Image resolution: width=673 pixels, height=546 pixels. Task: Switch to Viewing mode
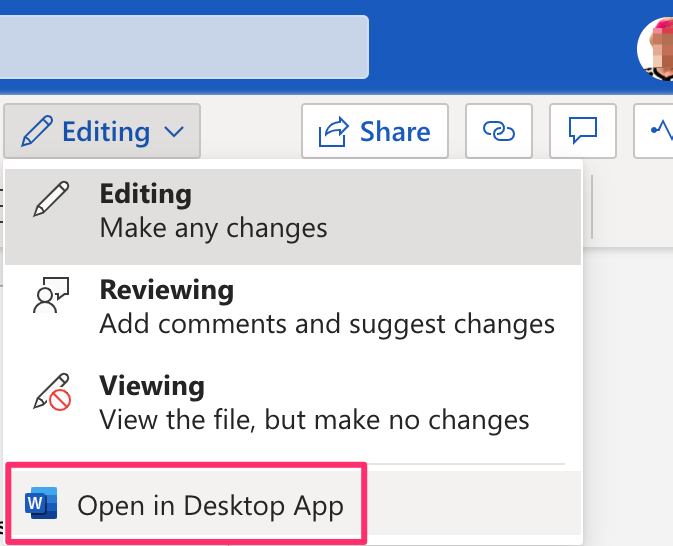pyautogui.click(x=151, y=386)
